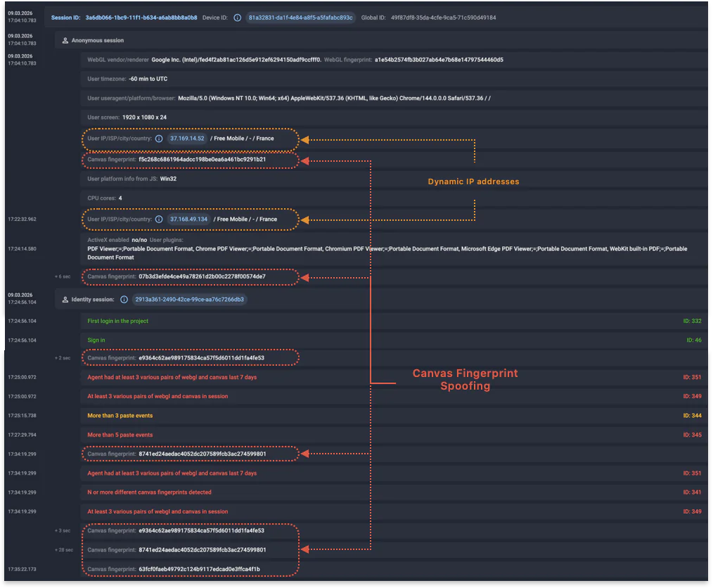Select the 'First login in the project' event

(118, 321)
